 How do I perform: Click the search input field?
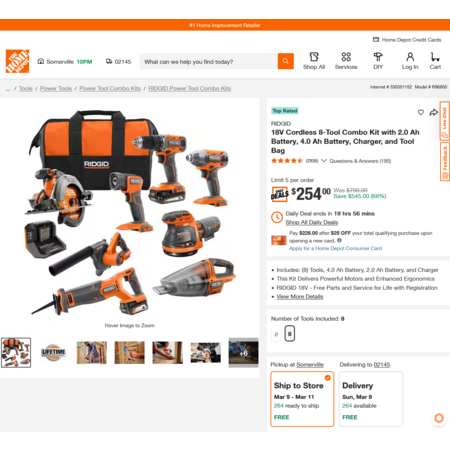[x=209, y=61]
